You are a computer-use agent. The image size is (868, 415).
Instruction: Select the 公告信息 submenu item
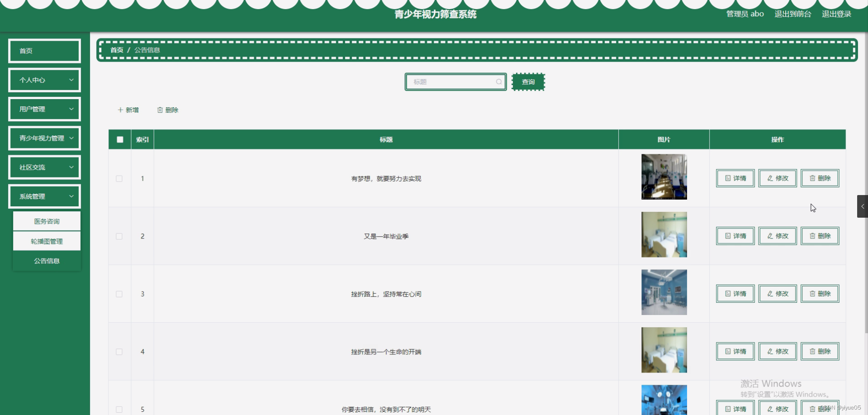point(47,261)
